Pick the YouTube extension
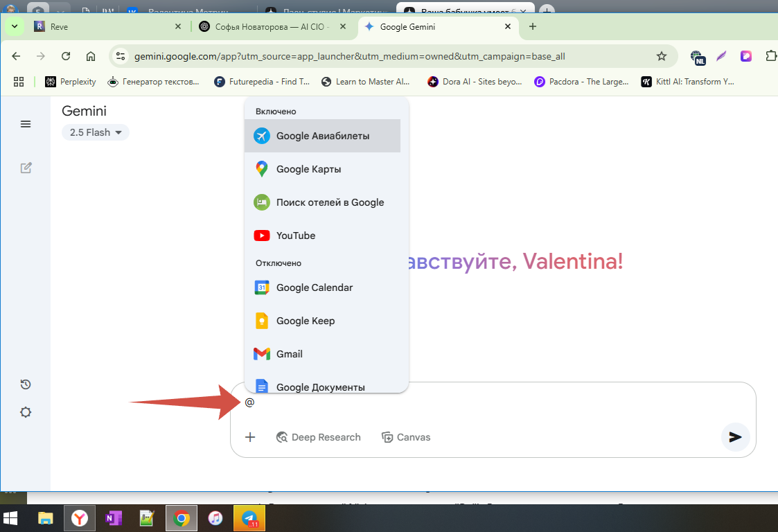 click(x=323, y=236)
